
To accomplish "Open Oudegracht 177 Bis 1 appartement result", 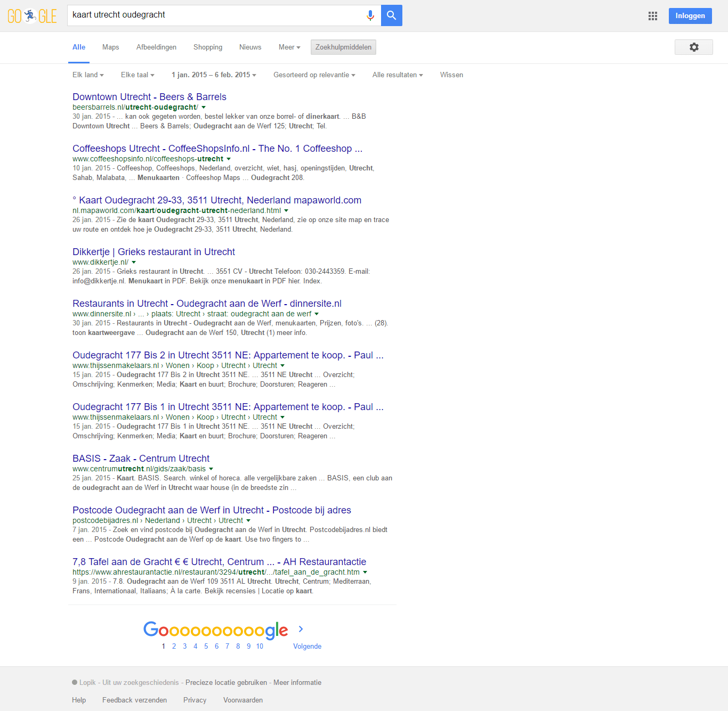I will pyautogui.click(x=228, y=407).
